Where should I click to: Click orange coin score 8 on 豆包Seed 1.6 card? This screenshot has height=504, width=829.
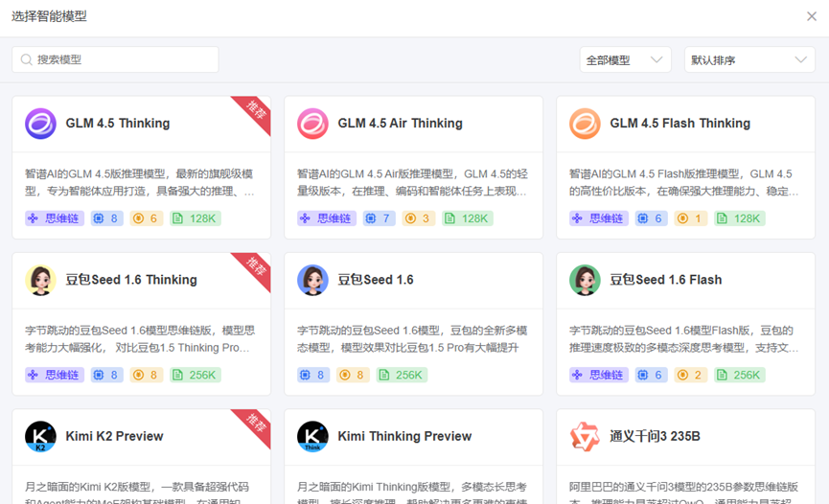[x=353, y=375]
